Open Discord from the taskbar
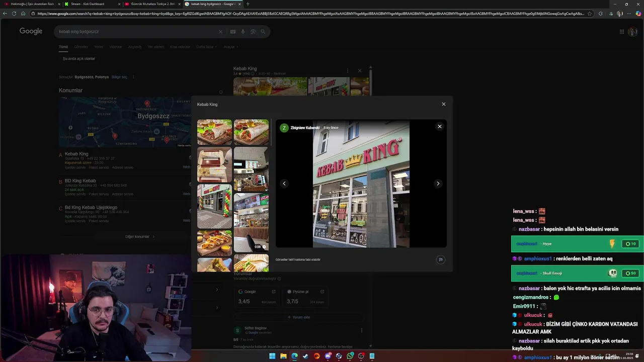The height and width of the screenshot is (362, 644). pyautogui.click(x=328, y=356)
